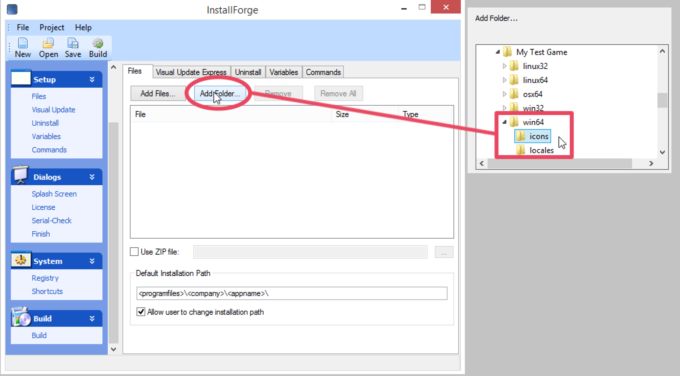Click the Add Folder... button
This screenshot has width=680, height=376.
click(220, 94)
